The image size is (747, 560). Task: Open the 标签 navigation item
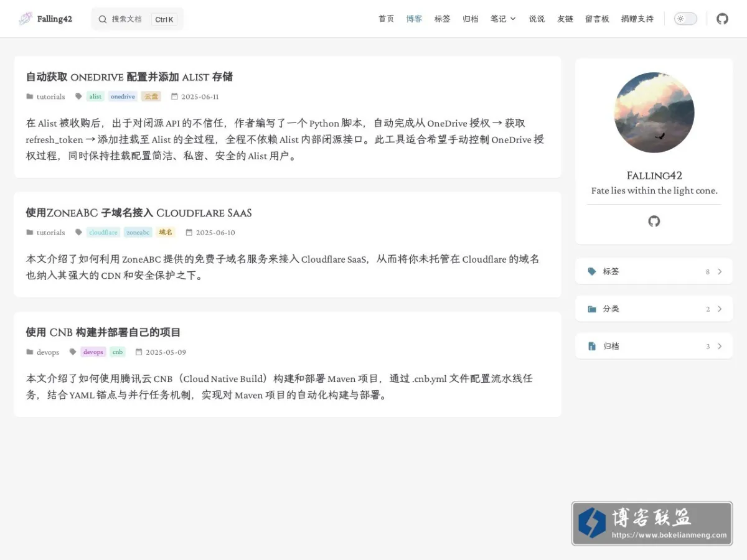coord(442,19)
